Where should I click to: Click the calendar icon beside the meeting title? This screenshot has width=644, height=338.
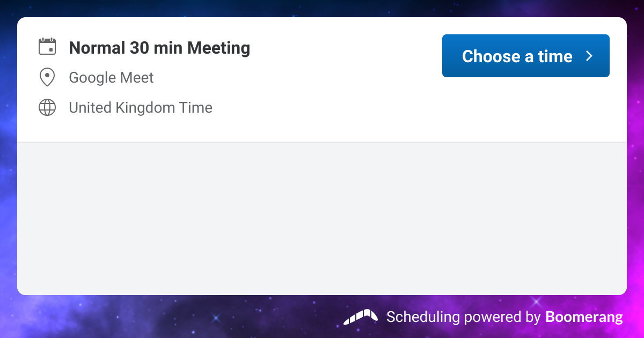(47, 47)
